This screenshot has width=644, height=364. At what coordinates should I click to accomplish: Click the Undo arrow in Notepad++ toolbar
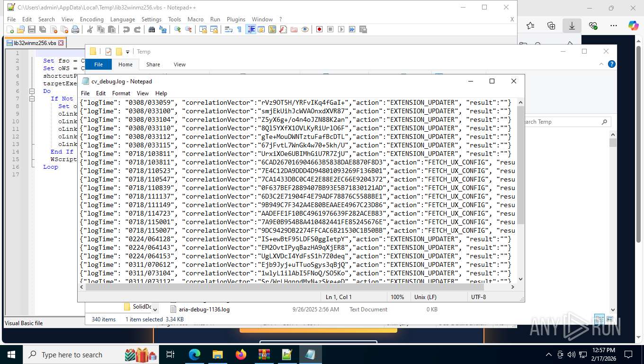[126, 29]
